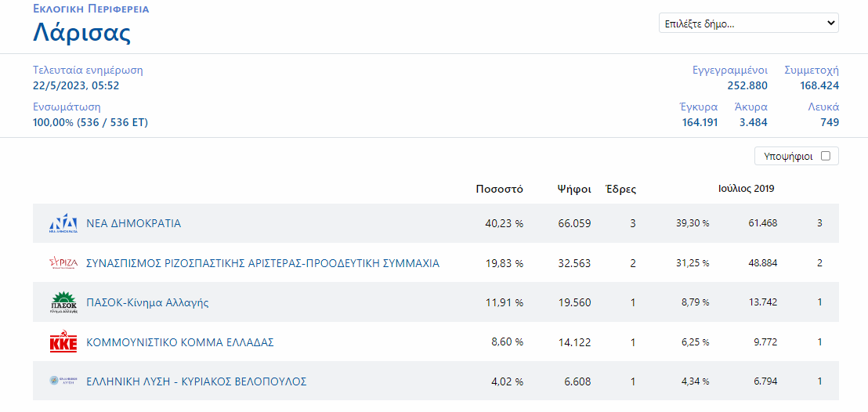The height and width of the screenshot is (412, 868).
Task: Click the Νέα Δημοκρατία party logo
Action: 63,223
